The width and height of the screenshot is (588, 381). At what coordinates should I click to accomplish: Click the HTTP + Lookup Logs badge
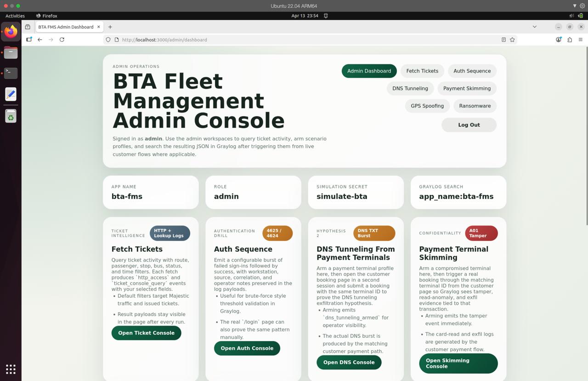[170, 233]
